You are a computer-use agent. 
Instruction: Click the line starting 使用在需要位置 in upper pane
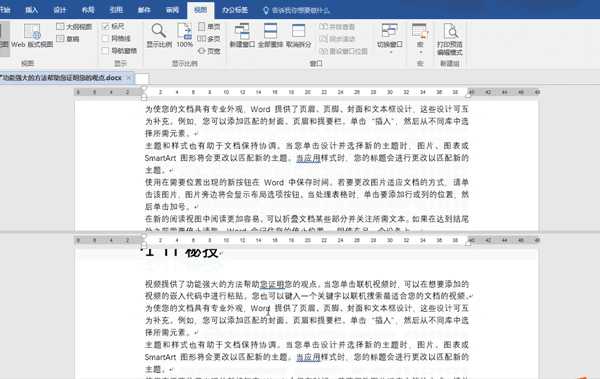click(x=307, y=182)
